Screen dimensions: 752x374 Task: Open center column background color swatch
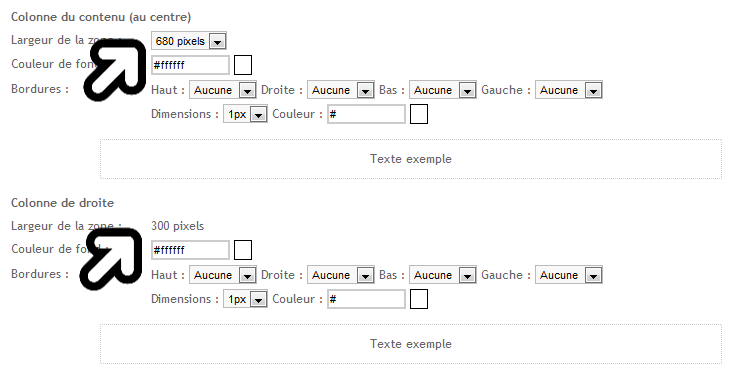[x=243, y=65]
